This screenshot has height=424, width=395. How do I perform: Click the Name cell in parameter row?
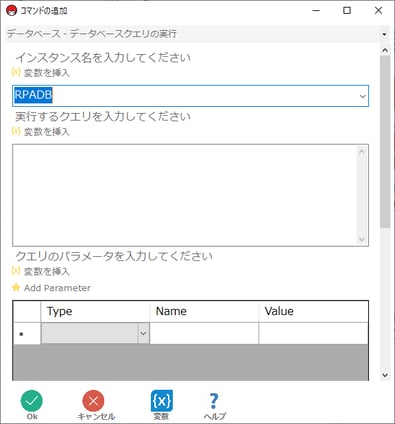(x=204, y=333)
